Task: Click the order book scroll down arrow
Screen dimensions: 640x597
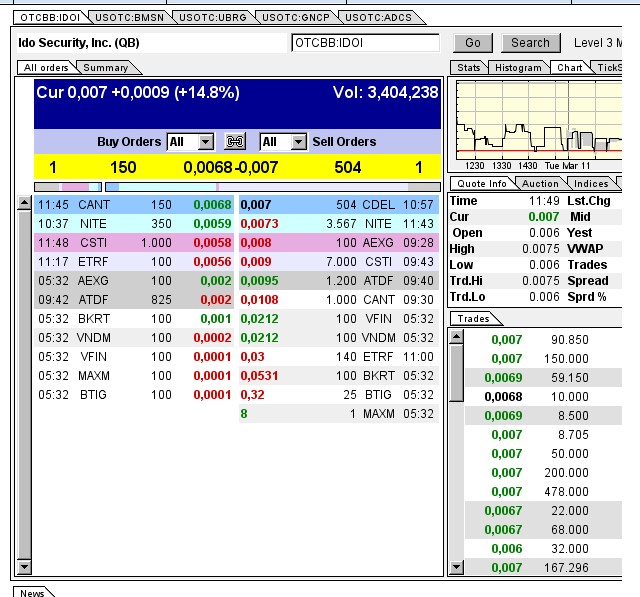Action: (x=24, y=566)
